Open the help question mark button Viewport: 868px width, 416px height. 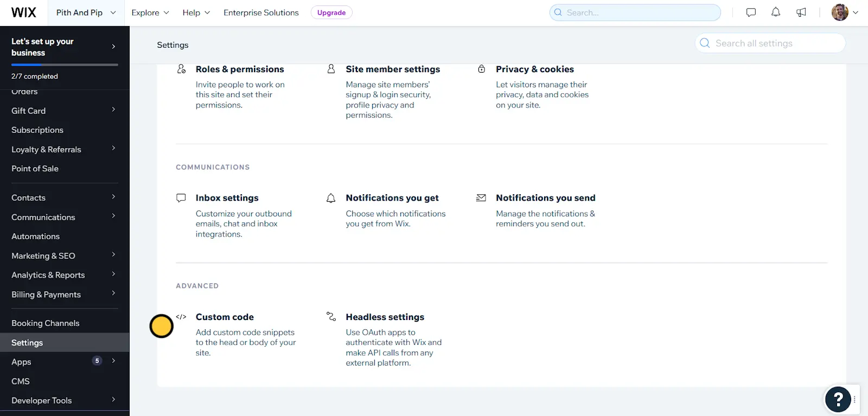coord(838,400)
